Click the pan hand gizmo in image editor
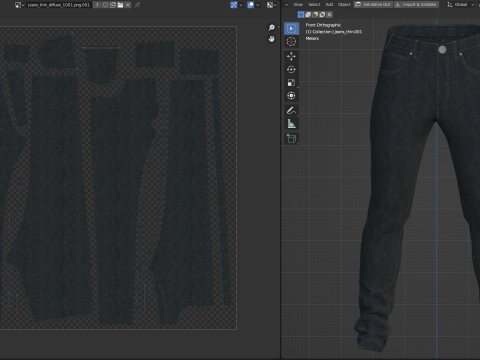Image resolution: width=480 pixels, height=360 pixels. pos(272,39)
